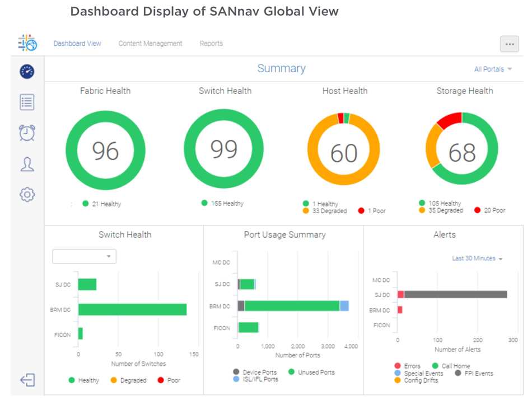Open the alarm clock sidebar icon

coord(27,133)
